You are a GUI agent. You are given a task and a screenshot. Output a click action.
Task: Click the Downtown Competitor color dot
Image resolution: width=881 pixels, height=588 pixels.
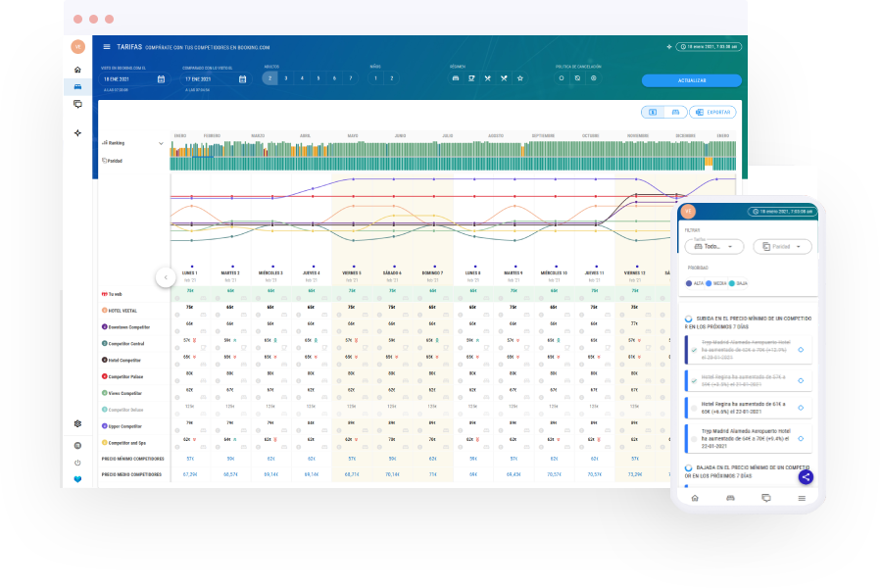(105, 326)
